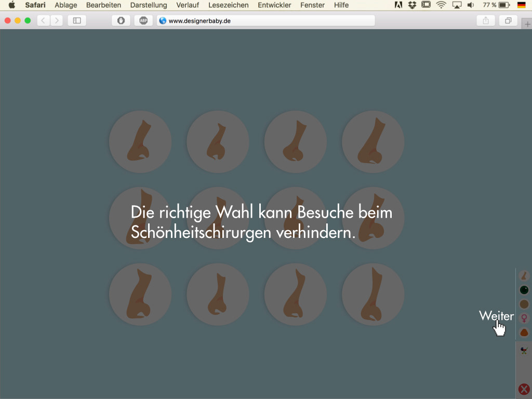Open the female gender symbol sidebar icon
Screen dimensions: 532x399
524,318
